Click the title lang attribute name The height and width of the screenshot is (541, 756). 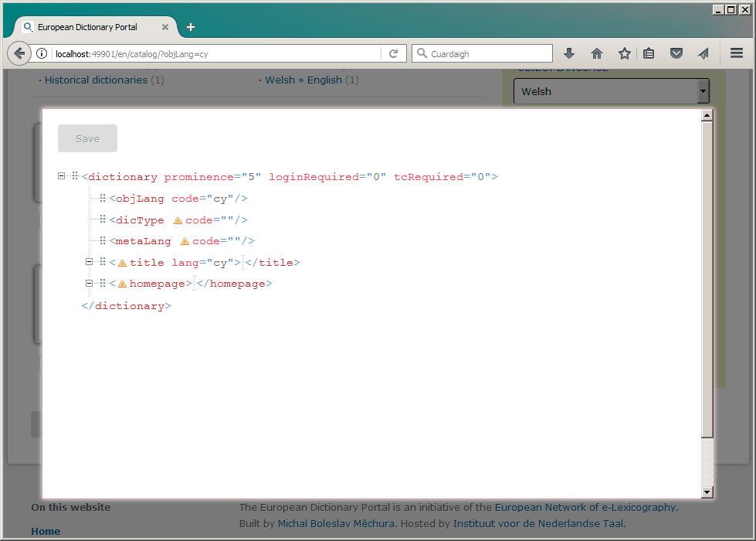click(185, 263)
